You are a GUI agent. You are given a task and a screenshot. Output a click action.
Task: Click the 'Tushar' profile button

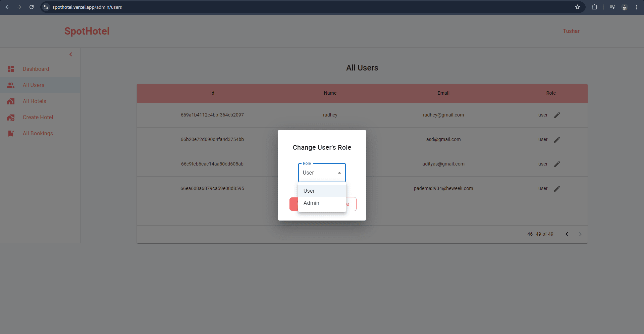coord(571,31)
